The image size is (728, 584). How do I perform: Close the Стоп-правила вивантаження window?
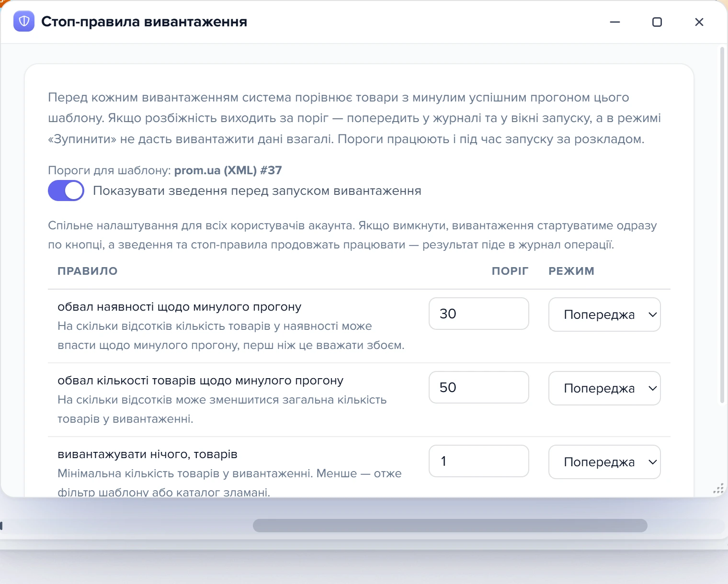coord(699,22)
